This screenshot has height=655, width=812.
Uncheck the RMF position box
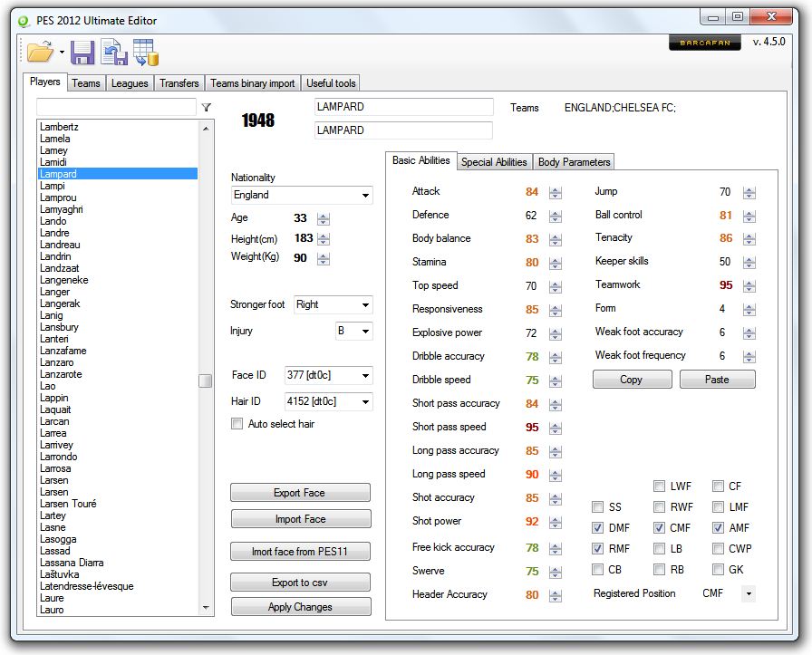[597, 548]
